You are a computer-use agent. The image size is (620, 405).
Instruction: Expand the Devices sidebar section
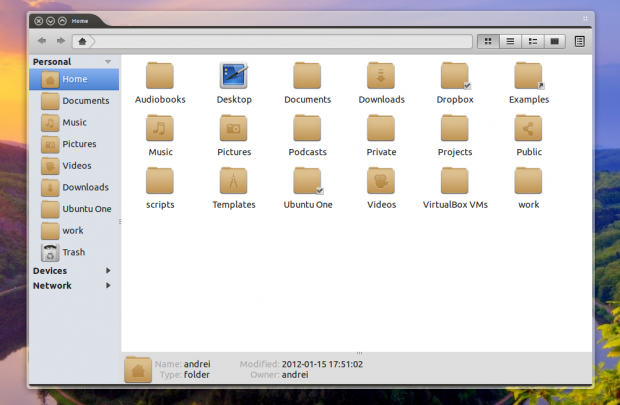[108, 271]
